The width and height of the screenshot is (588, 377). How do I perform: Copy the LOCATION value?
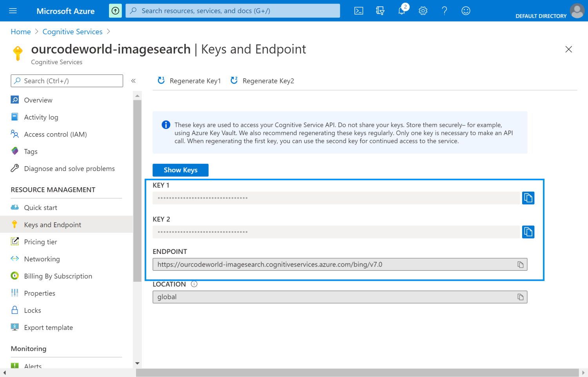click(x=520, y=297)
